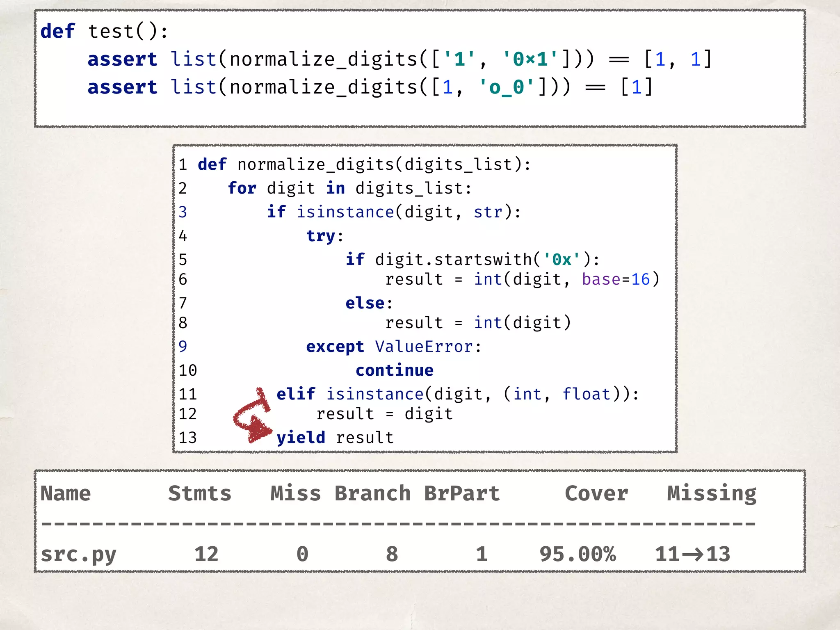Viewport: 840px width, 630px height.
Task: Click the 'Cover' column header
Action: click(x=596, y=493)
